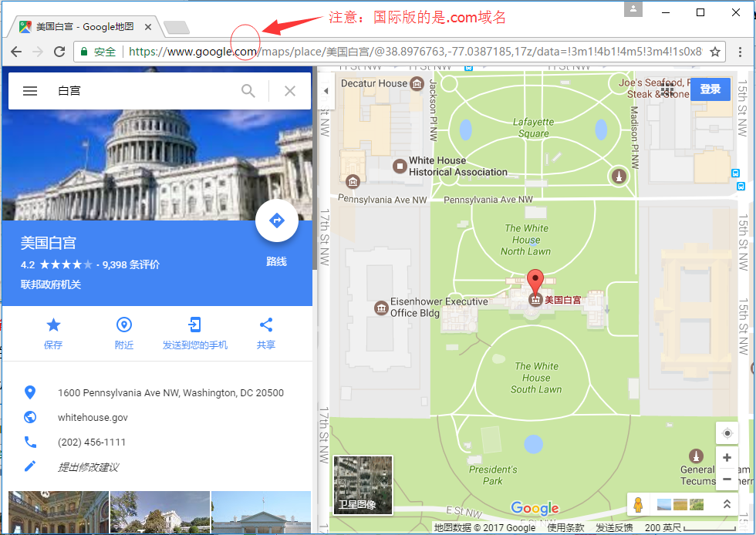Click the my-location target button
Screen dimensions: 756x535
point(727,433)
